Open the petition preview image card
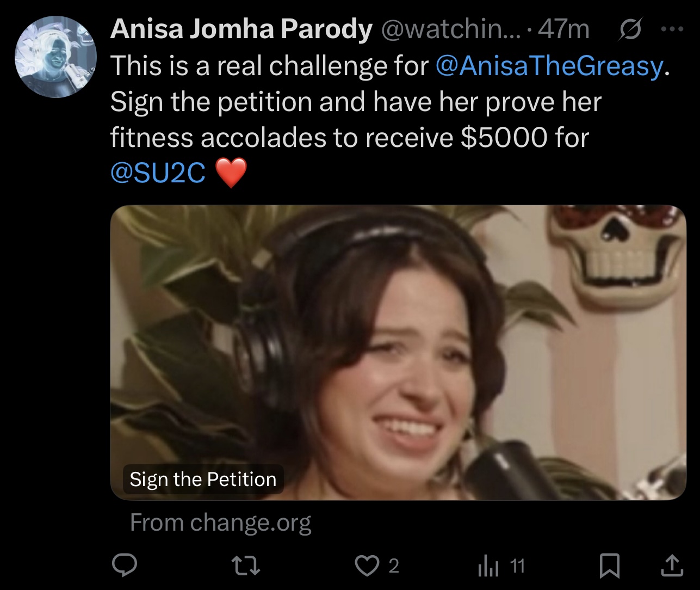 point(398,353)
